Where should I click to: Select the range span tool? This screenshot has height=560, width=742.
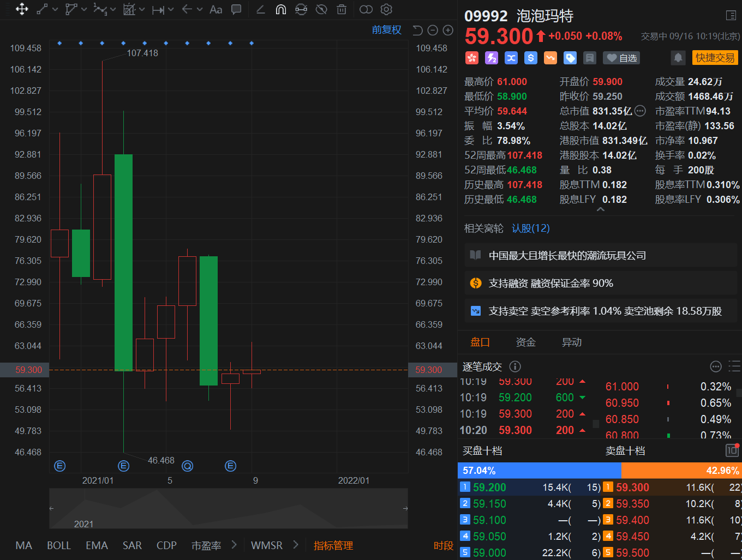click(x=158, y=9)
